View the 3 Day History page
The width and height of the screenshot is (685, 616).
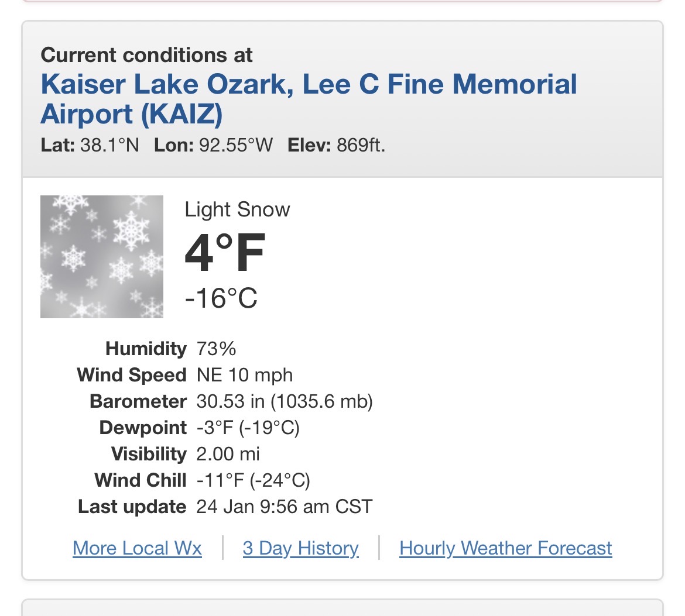coord(300,548)
